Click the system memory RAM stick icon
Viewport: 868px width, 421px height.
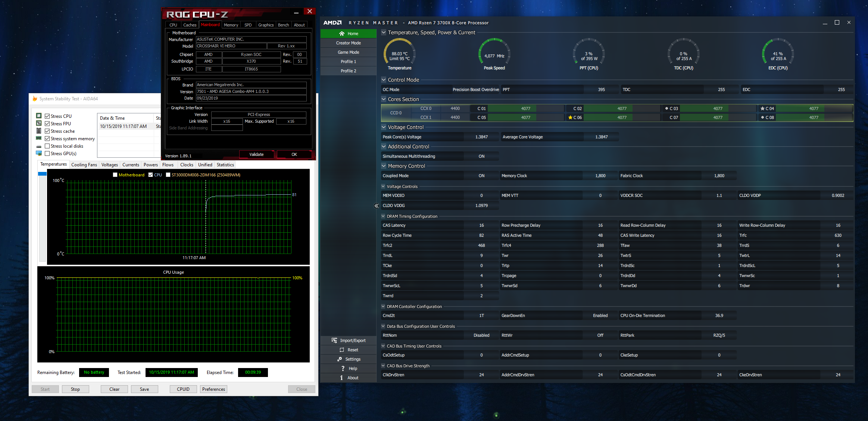39,138
